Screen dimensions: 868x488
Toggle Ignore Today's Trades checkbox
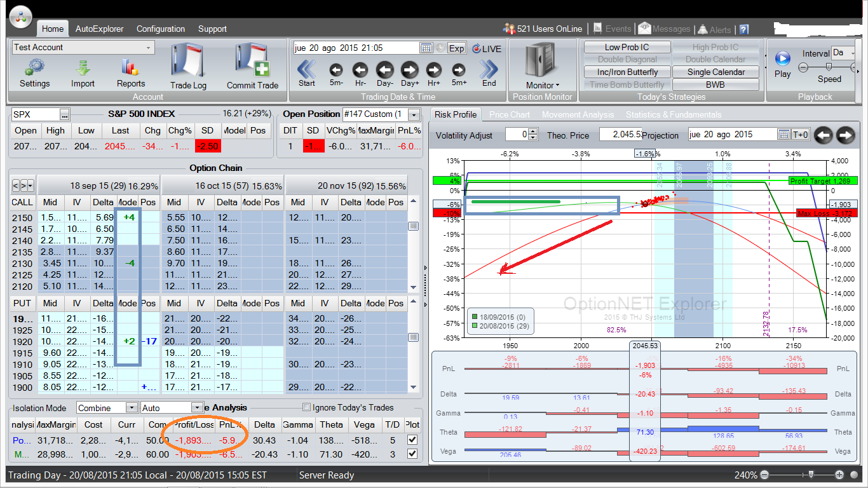pos(307,407)
